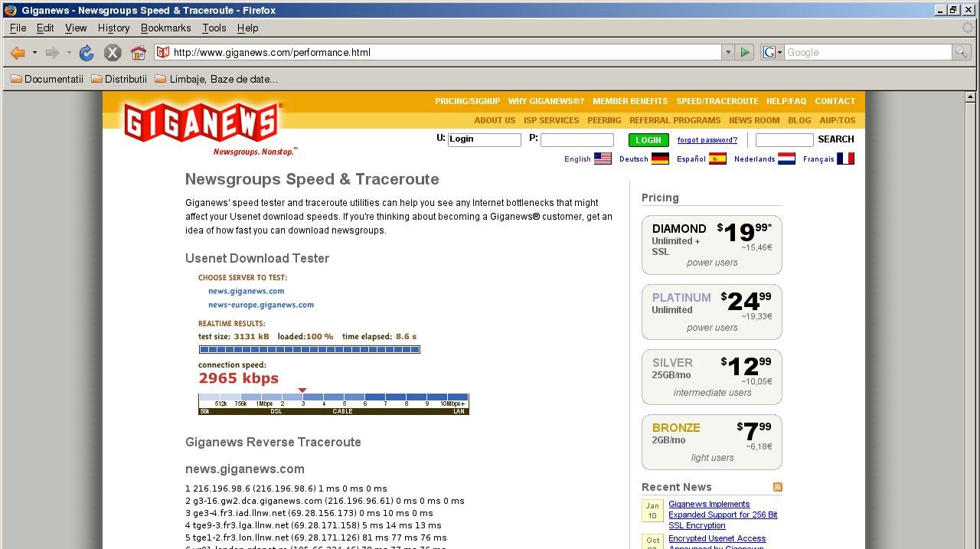Open the Tools menu
The width and height of the screenshot is (980, 549).
click(x=214, y=28)
